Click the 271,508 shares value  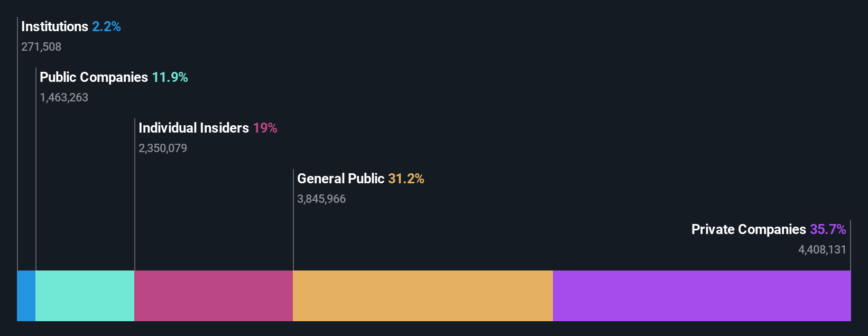tap(41, 47)
